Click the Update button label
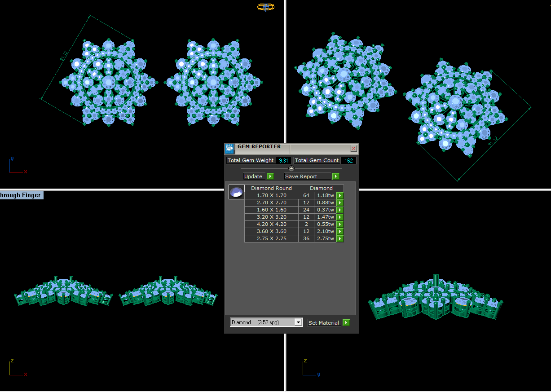This screenshot has height=392, width=551. click(x=253, y=176)
